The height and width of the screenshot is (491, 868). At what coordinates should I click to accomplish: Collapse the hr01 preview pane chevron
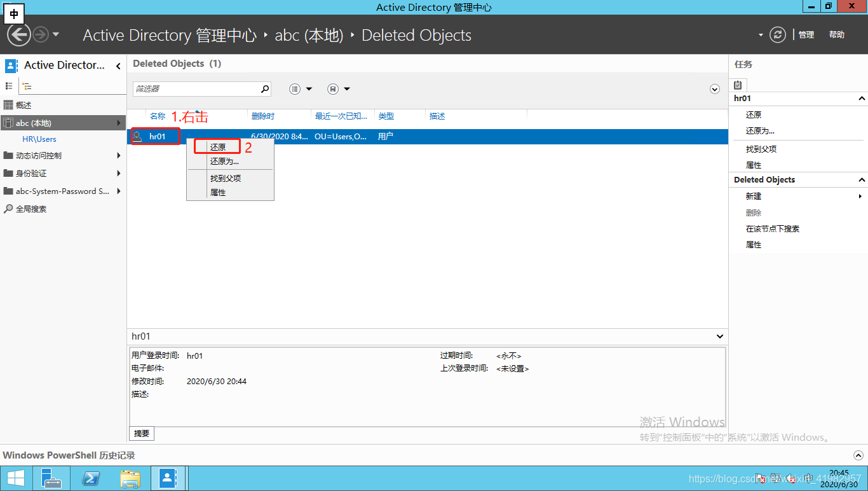pos(720,336)
